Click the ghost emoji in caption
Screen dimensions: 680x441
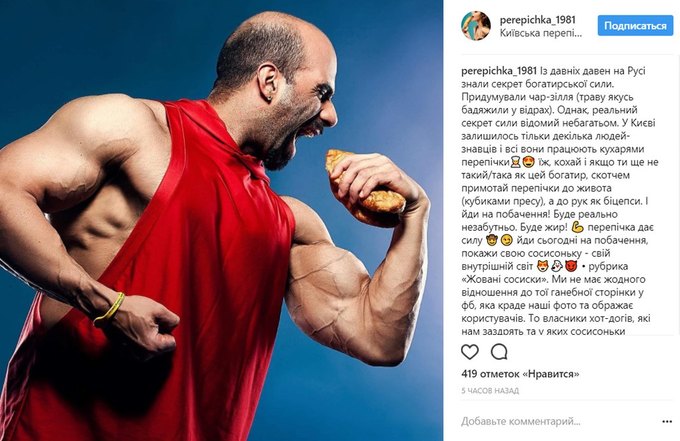coord(557,266)
